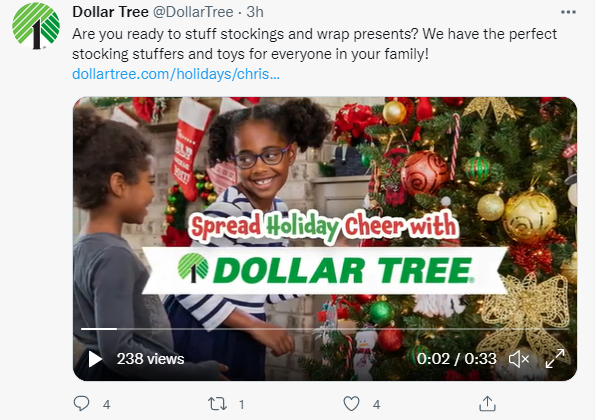Open the 3h timestamp link

click(255, 12)
